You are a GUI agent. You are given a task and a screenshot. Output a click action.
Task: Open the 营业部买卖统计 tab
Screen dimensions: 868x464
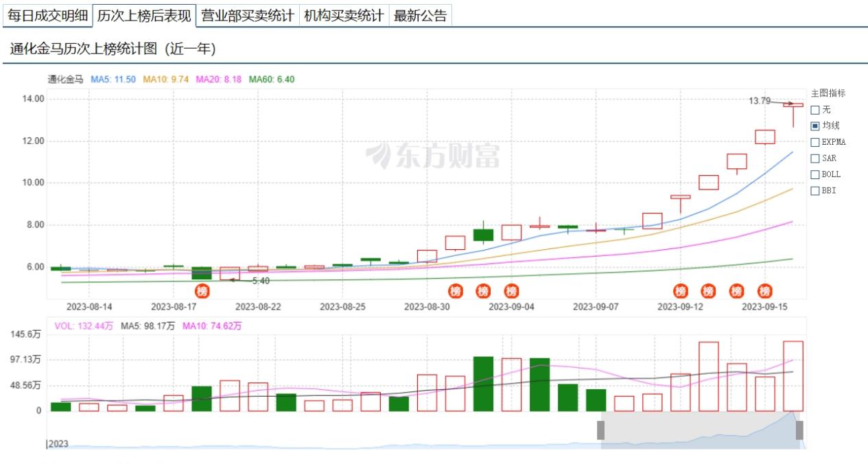coord(248,16)
